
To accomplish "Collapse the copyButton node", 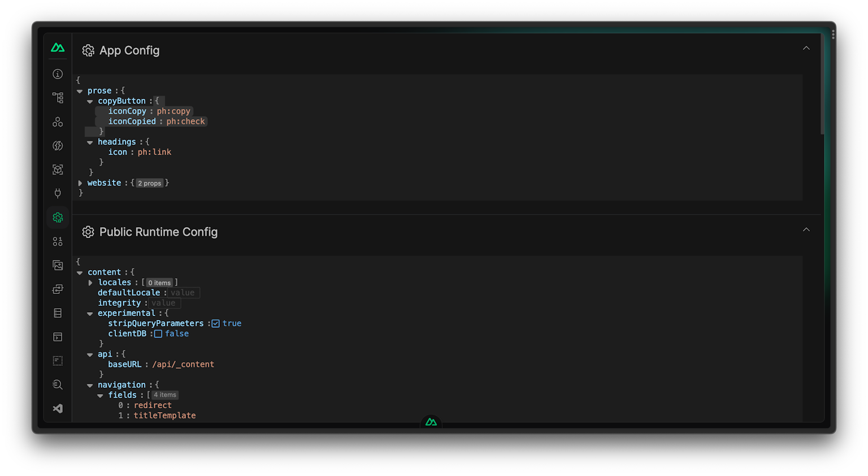I will click(90, 102).
